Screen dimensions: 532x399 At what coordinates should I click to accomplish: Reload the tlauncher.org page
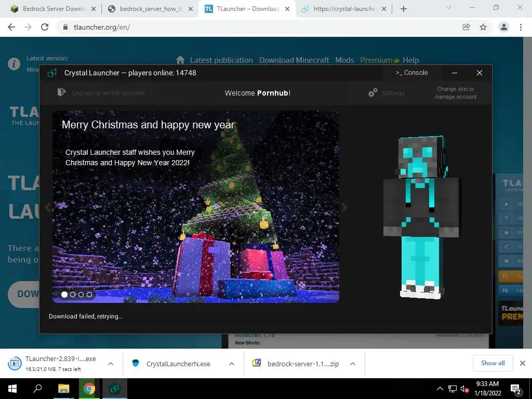click(x=45, y=27)
